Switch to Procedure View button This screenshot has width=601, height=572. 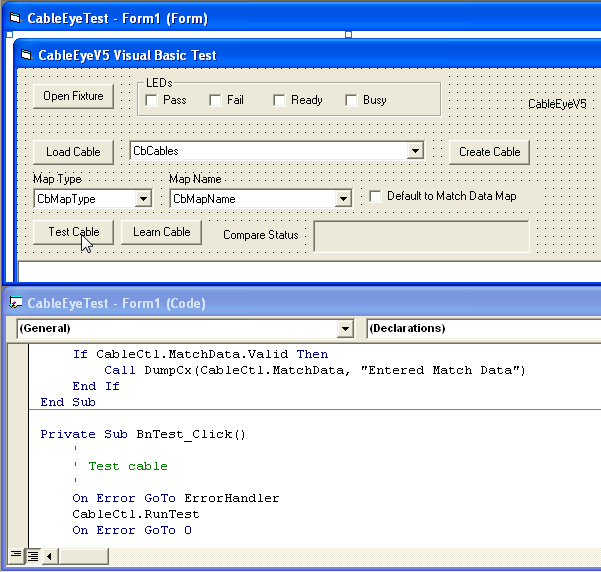coord(16,555)
